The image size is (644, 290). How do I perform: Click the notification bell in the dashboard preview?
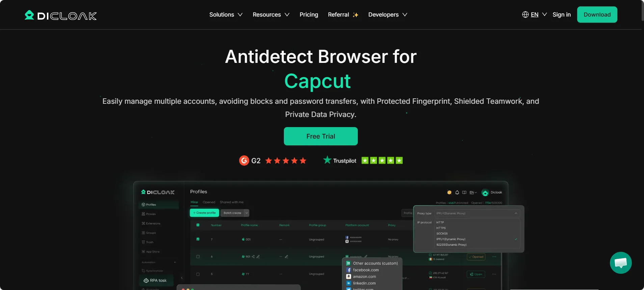[457, 192]
